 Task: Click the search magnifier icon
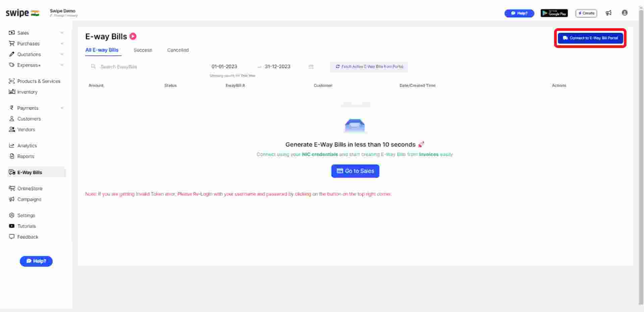(93, 66)
